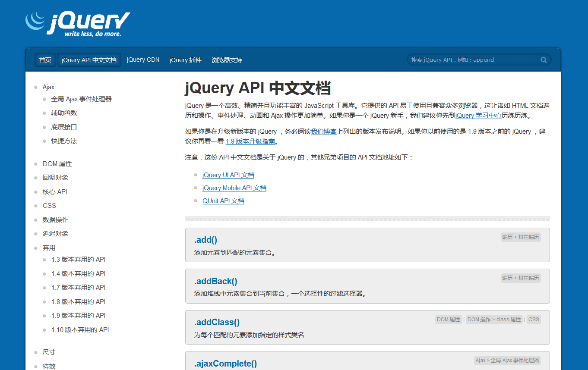Select 尺寸 in the sidebar
This screenshot has width=588, height=370.
coord(49,352)
